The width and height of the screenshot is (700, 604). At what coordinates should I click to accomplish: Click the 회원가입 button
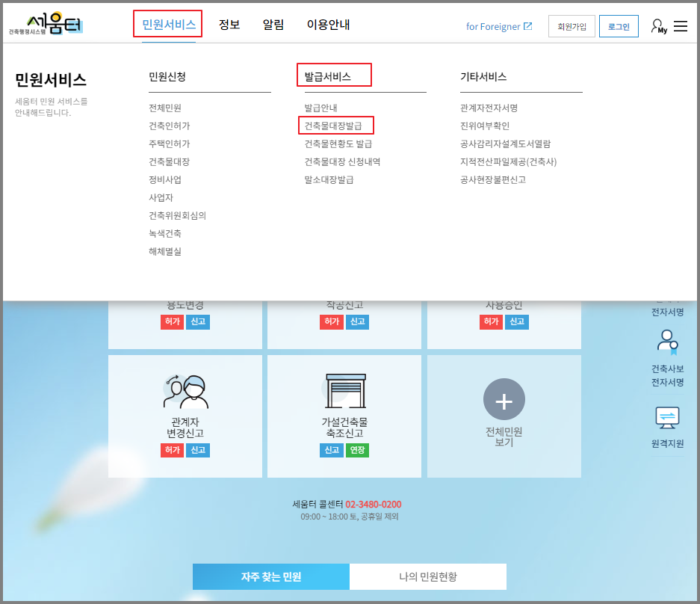pos(571,25)
